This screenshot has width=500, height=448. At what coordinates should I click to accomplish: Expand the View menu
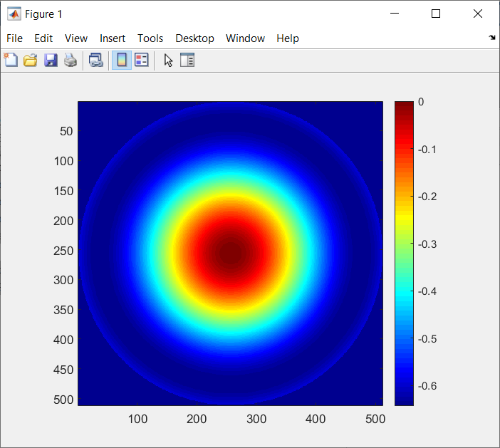[76, 38]
